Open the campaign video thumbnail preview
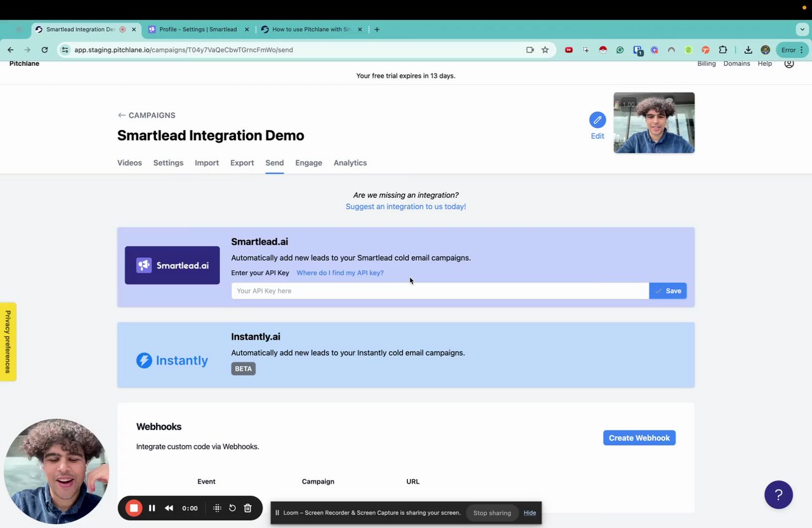This screenshot has height=528, width=812. 654,123
